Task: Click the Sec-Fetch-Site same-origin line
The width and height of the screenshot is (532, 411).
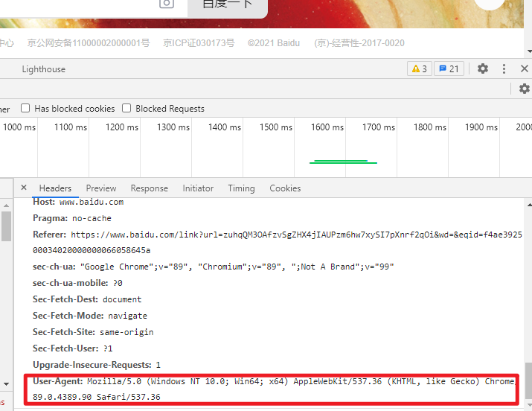Action: click(x=93, y=332)
